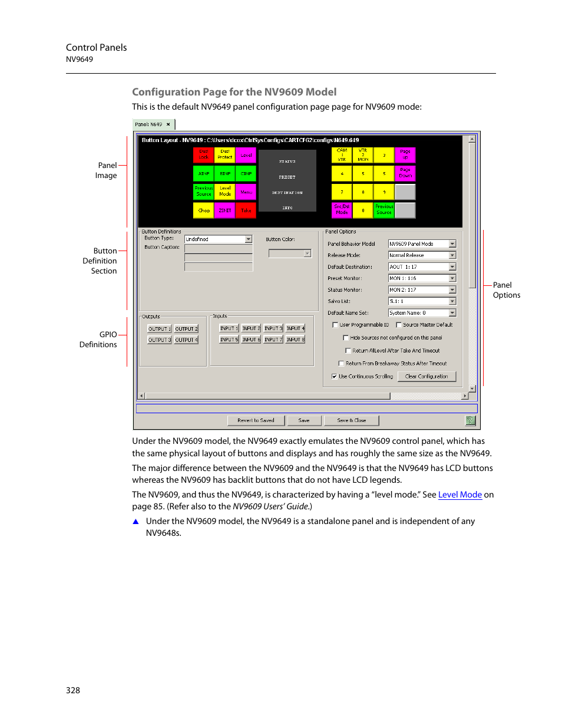The image size is (562, 728).
Task: Open the Panel Behavior Model dropdown
Action: pos(452,244)
